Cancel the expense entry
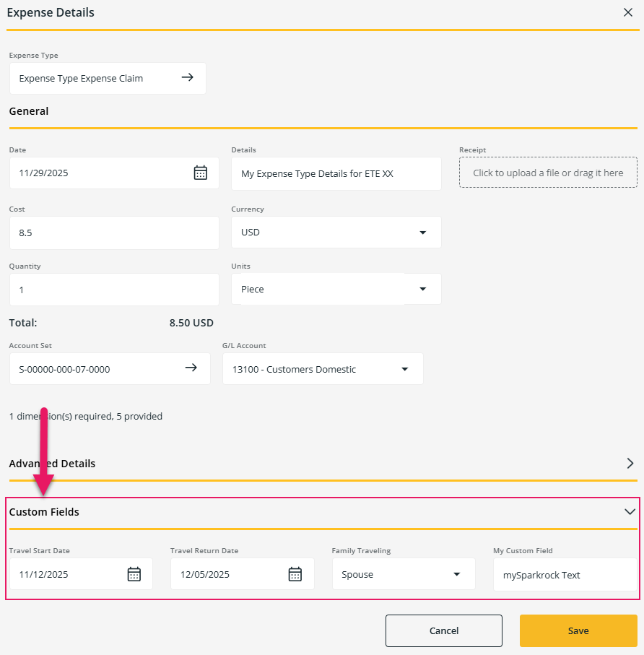The height and width of the screenshot is (655, 644). [443, 630]
